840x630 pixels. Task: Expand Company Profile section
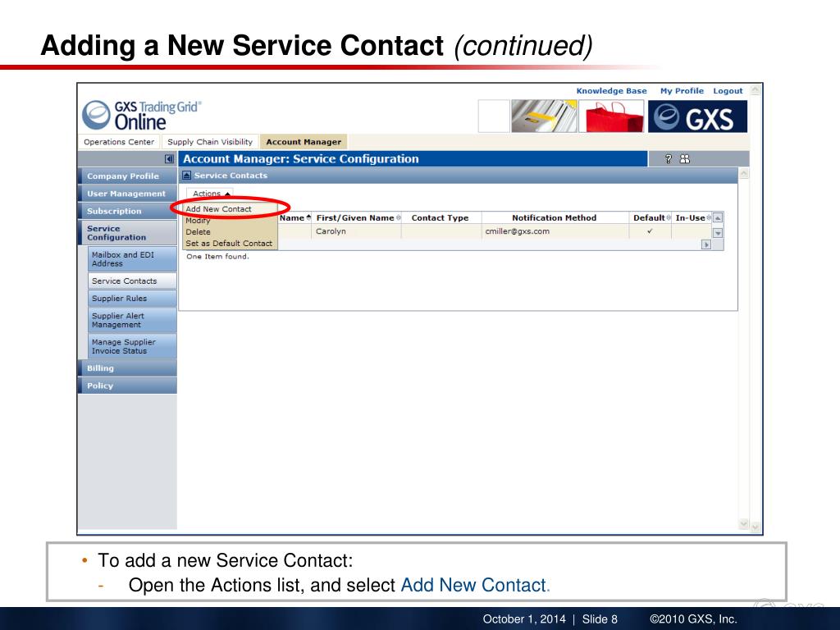pyautogui.click(x=127, y=176)
